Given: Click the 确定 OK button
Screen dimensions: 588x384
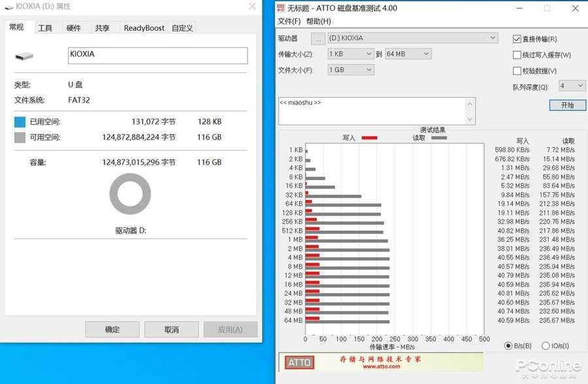Looking at the screenshot, I should click(x=112, y=330).
